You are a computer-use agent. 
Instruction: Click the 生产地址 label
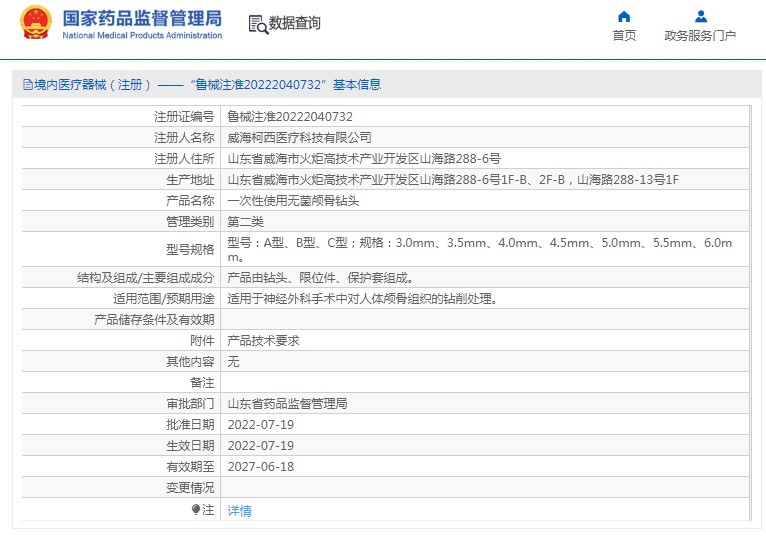[x=190, y=180]
